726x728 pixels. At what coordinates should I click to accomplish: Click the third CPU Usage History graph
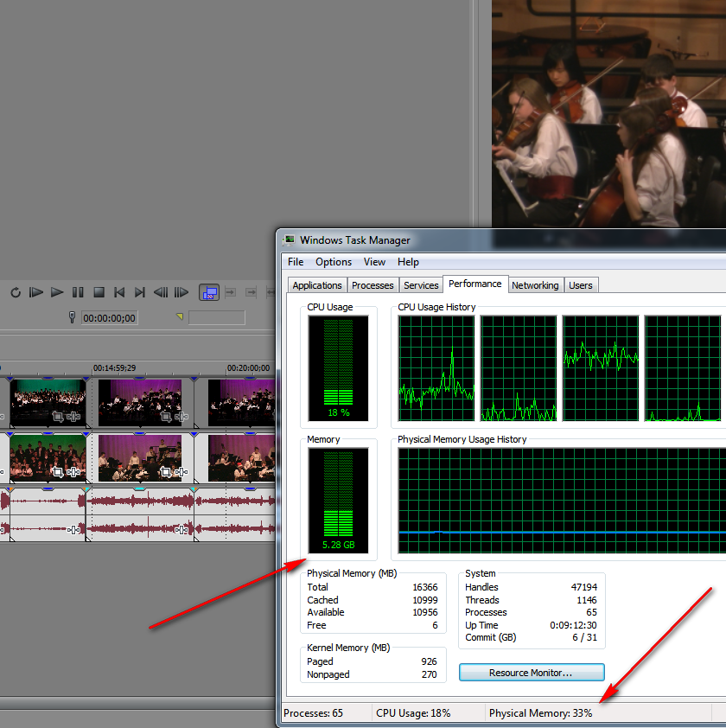601,368
